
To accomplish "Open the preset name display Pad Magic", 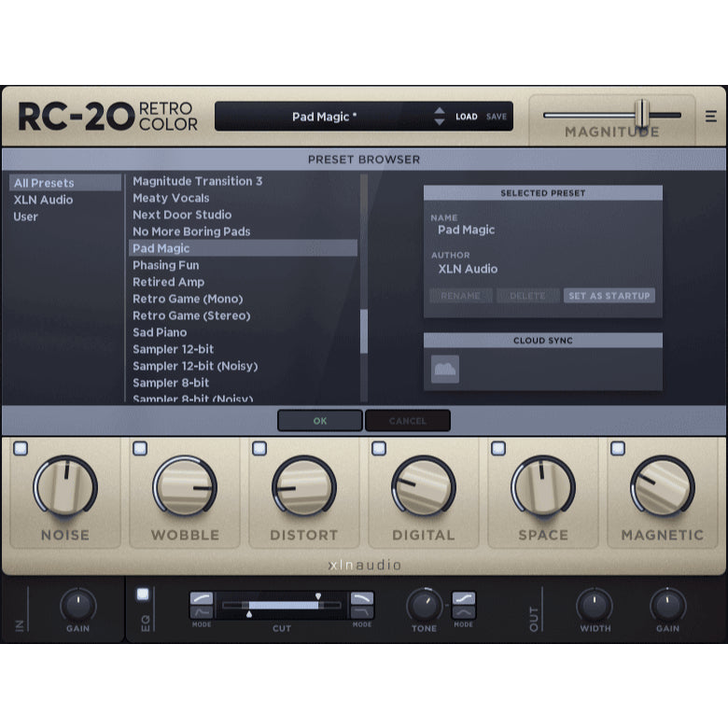I will point(324,117).
